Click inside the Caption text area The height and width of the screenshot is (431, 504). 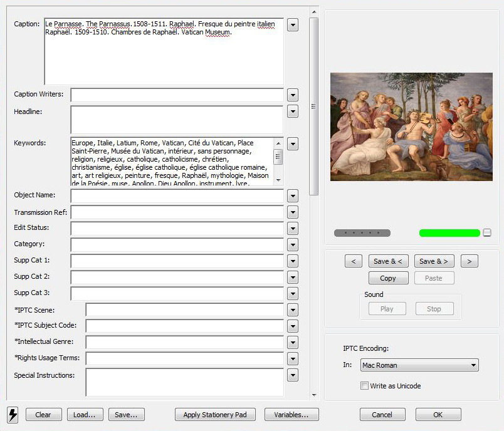[164, 51]
